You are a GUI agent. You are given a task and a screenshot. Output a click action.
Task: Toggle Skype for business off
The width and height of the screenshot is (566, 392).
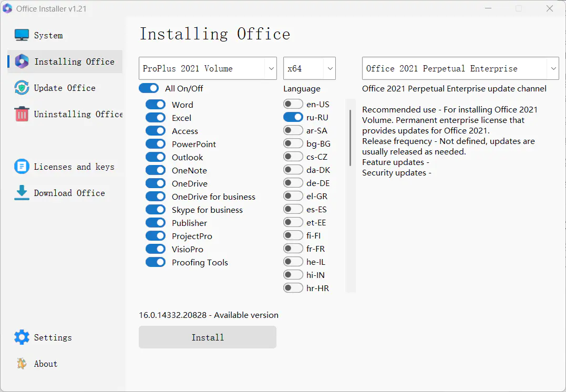coord(156,209)
